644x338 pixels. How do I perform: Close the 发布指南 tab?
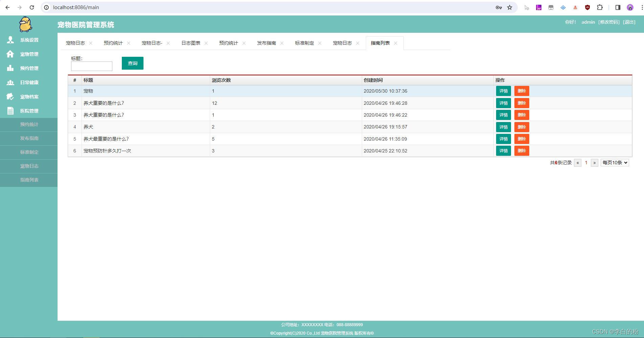click(282, 43)
